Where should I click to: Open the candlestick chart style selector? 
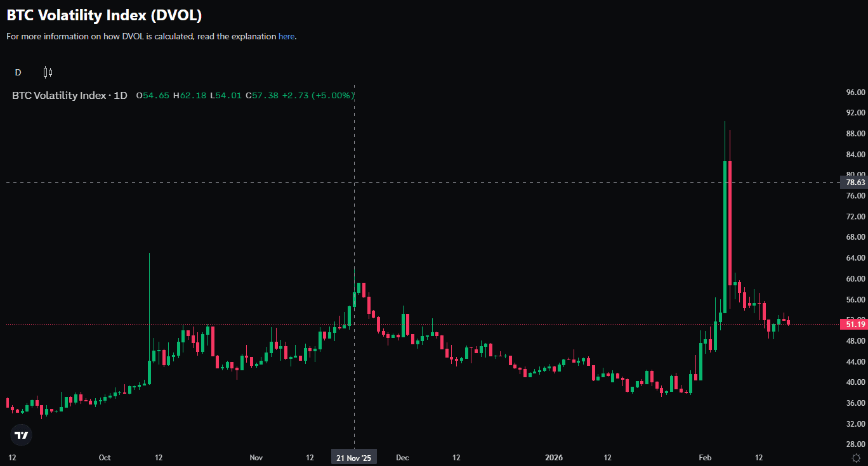tap(48, 72)
